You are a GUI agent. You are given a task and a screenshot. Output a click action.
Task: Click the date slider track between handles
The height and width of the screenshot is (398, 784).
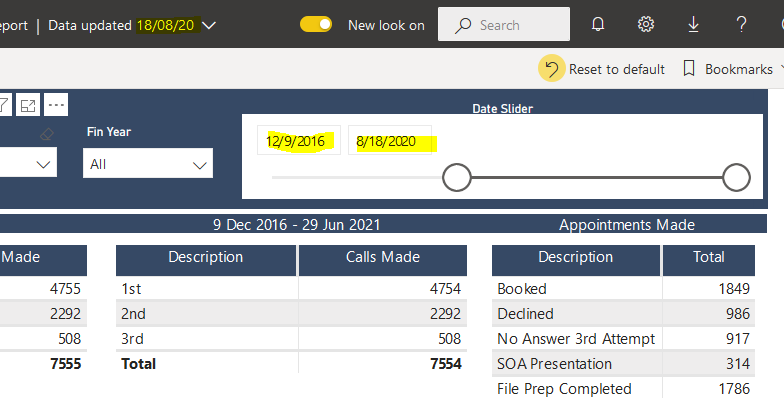(596, 177)
